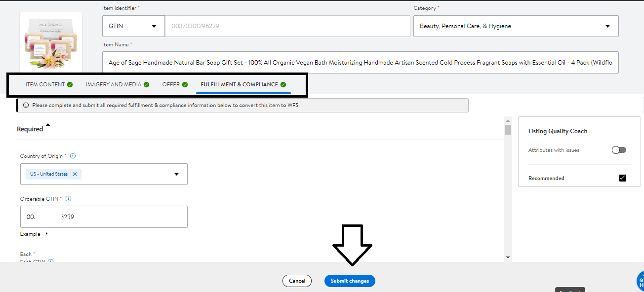Open the Category dropdown

point(516,26)
